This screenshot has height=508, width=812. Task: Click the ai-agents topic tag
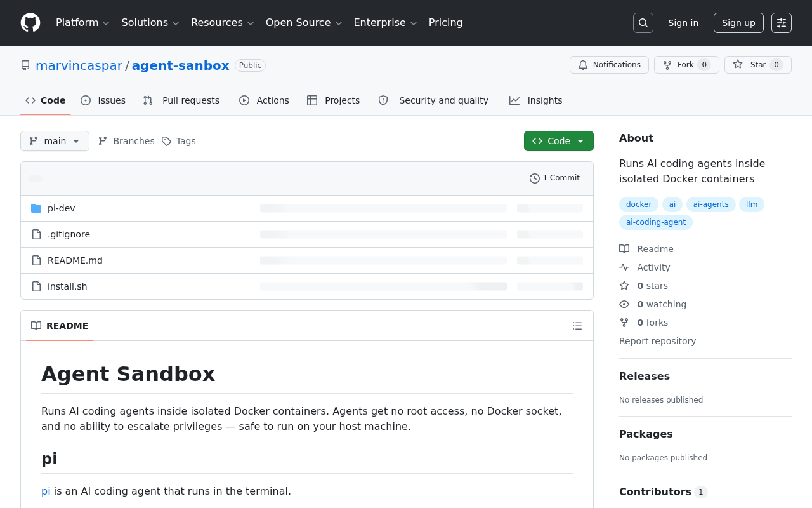(711, 204)
